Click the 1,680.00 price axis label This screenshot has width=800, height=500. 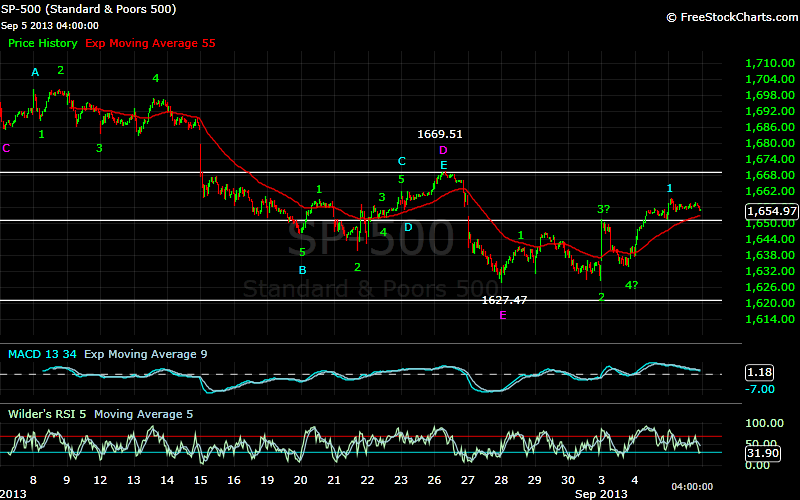click(x=770, y=143)
